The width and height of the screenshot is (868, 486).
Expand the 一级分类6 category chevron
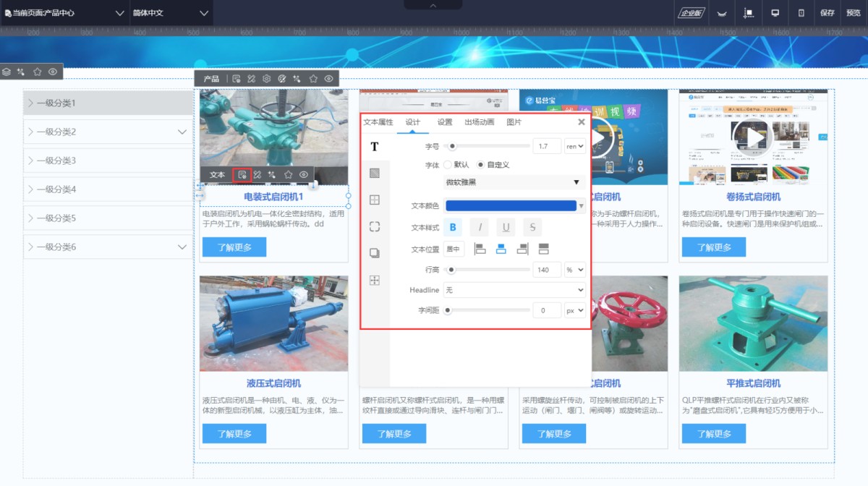point(182,247)
